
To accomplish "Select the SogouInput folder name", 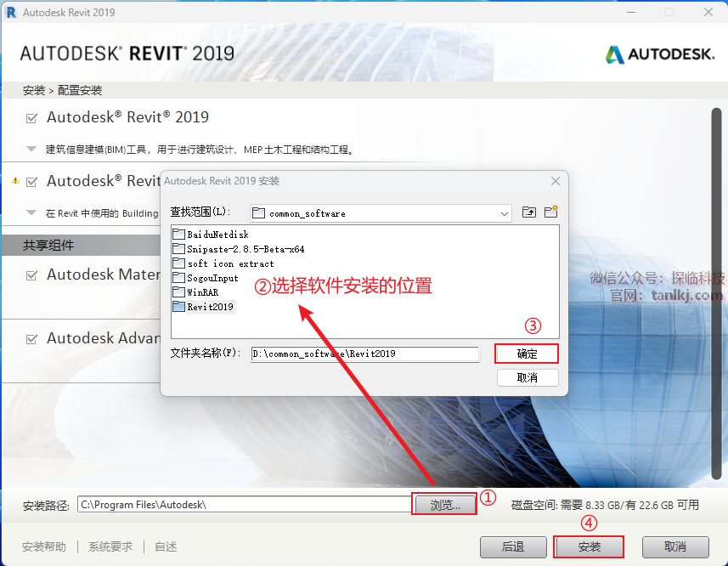I will click(212, 278).
